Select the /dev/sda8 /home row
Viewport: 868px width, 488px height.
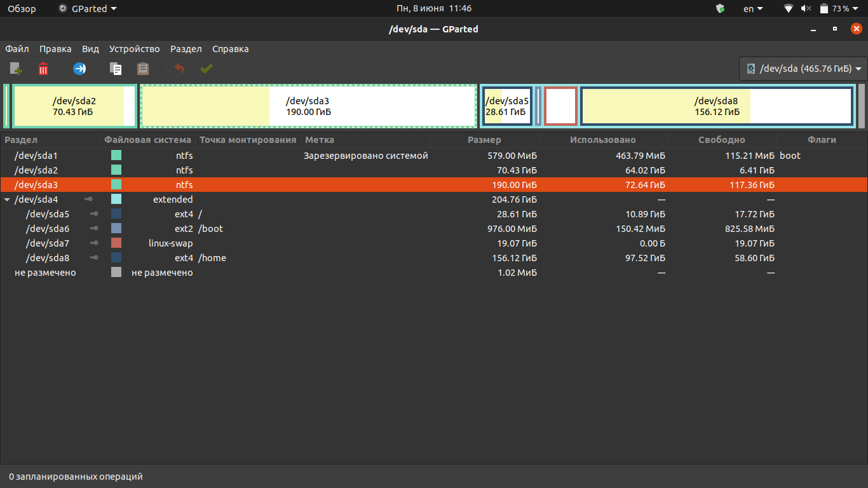pyautogui.click(x=434, y=258)
